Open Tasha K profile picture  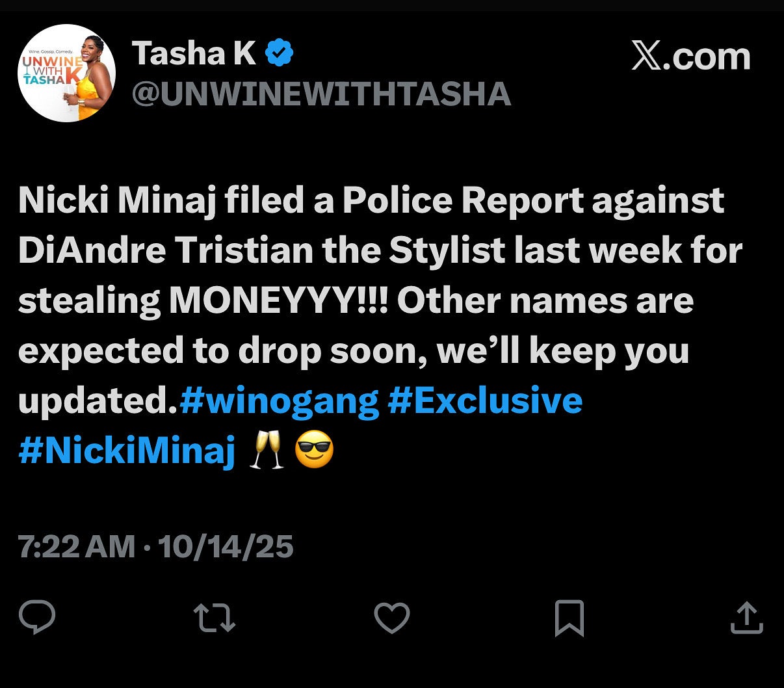[x=67, y=73]
